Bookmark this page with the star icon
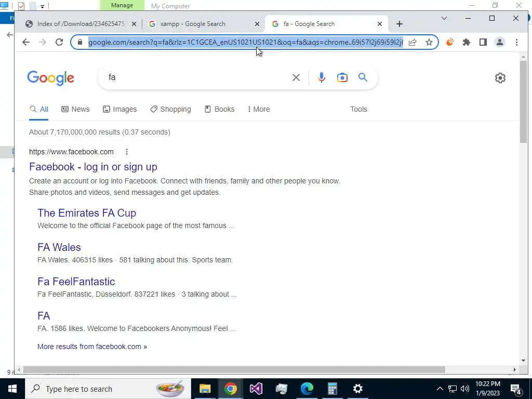Screen dimensions: 532x399 point(429,42)
